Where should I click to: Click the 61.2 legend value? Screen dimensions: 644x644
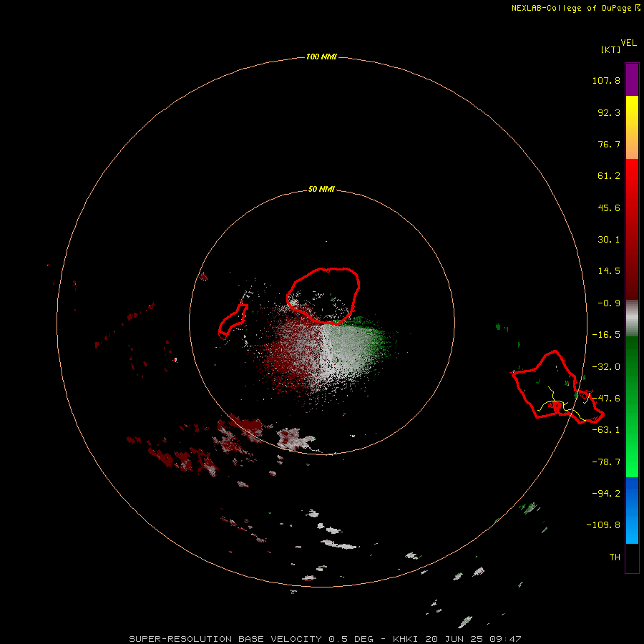tap(609, 176)
